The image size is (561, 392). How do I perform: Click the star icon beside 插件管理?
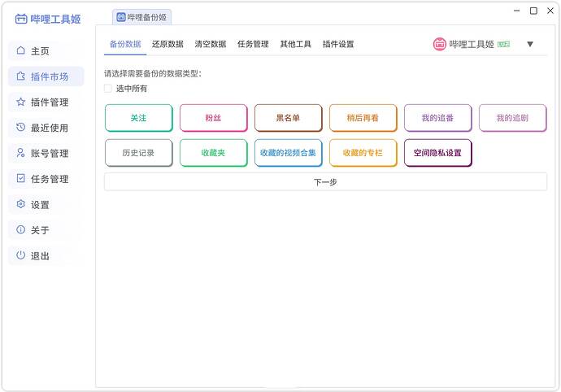21,102
